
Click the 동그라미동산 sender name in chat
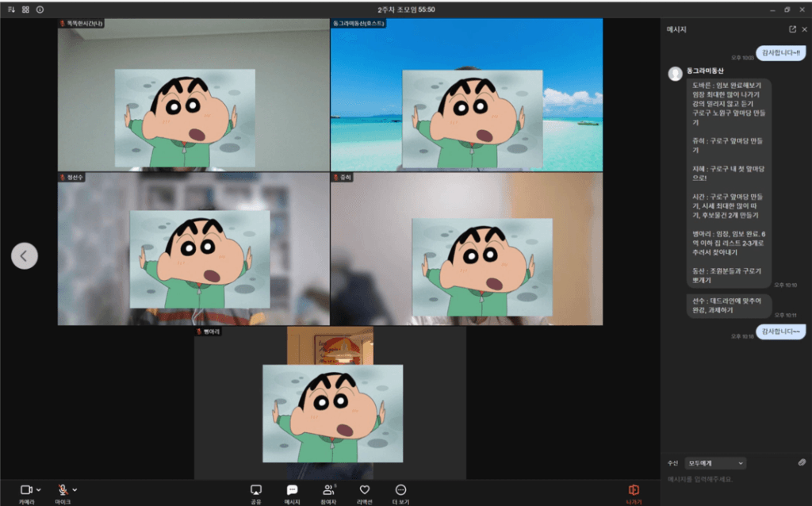pos(705,71)
